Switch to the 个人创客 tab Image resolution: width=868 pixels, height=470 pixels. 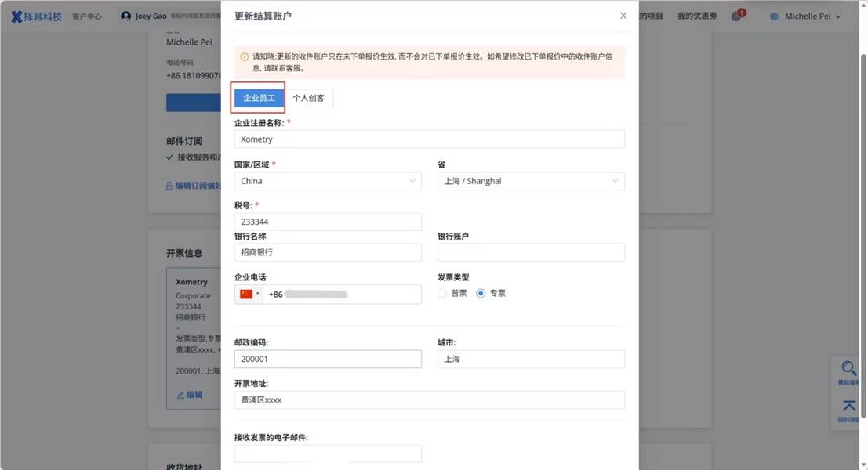(x=308, y=99)
